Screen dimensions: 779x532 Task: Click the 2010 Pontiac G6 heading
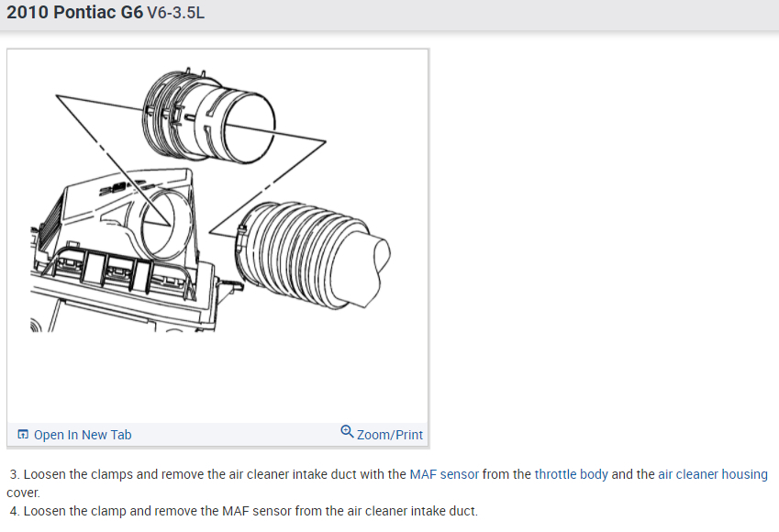(x=74, y=12)
